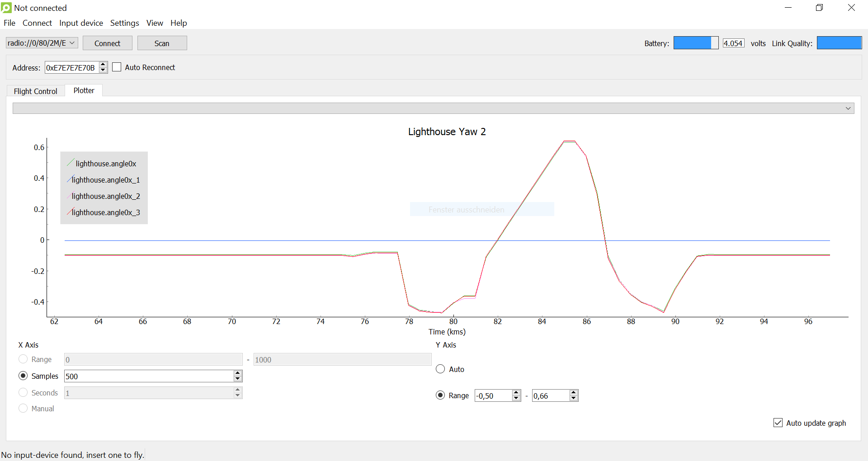868x461 pixels.
Task: Click the battery voltage readout 4.054
Action: pyautogui.click(x=733, y=43)
